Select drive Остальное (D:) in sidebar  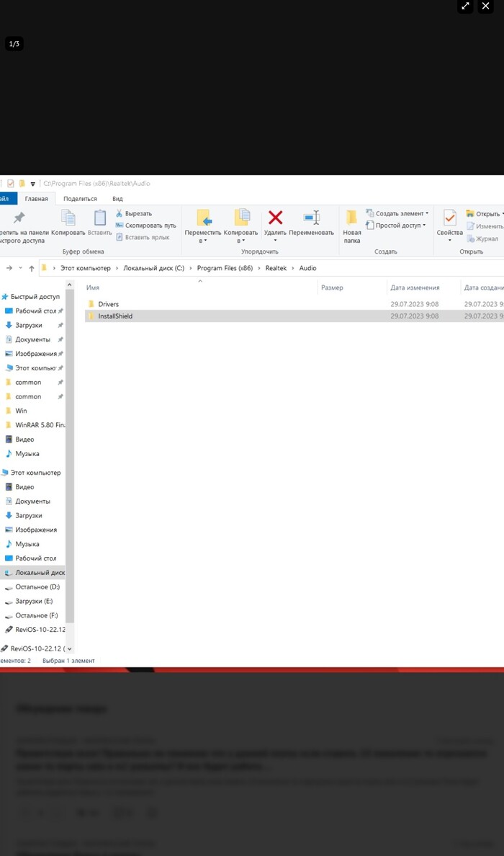coord(37,587)
